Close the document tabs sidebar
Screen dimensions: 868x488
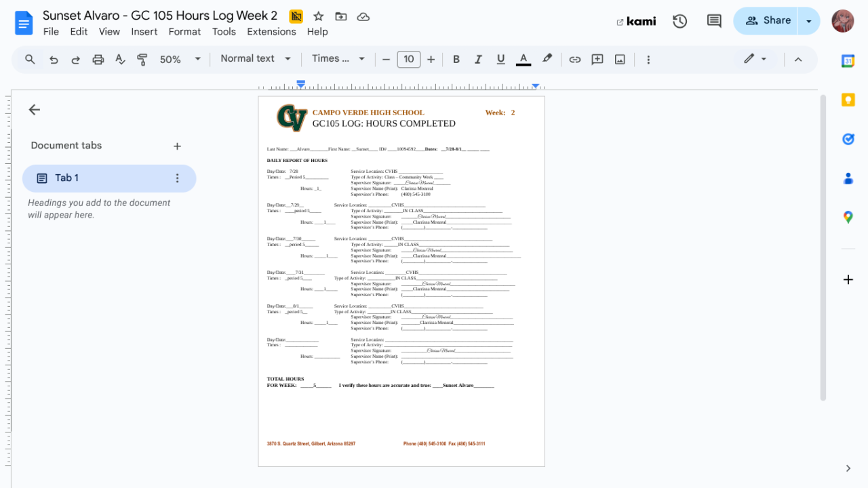(35, 110)
